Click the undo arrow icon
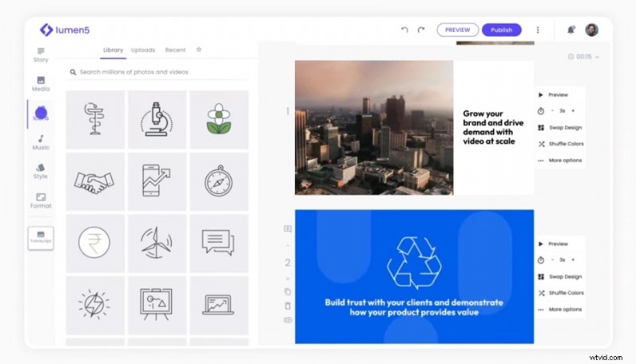Screen dimensions: 636x364 point(405,30)
